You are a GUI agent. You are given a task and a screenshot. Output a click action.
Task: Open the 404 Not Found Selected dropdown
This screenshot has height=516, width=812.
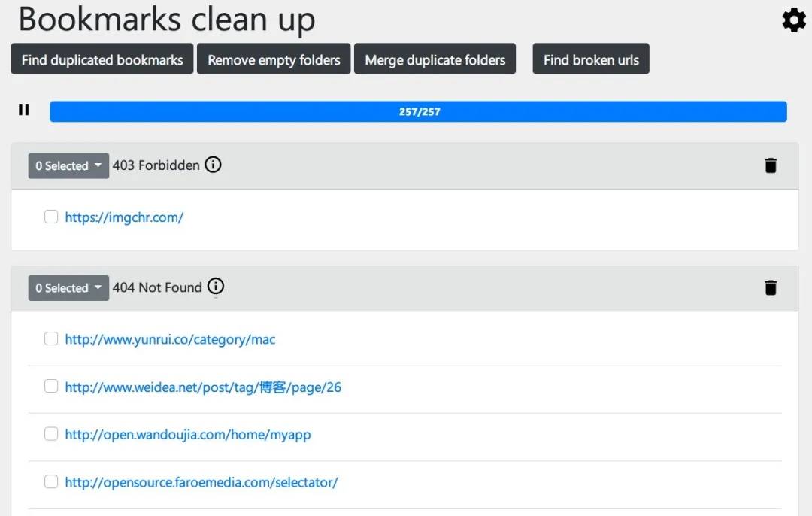(68, 287)
